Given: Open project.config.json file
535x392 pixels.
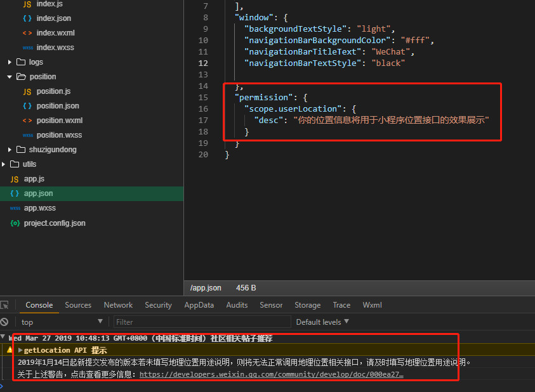Looking at the screenshot, I should (x=55, y=223).
